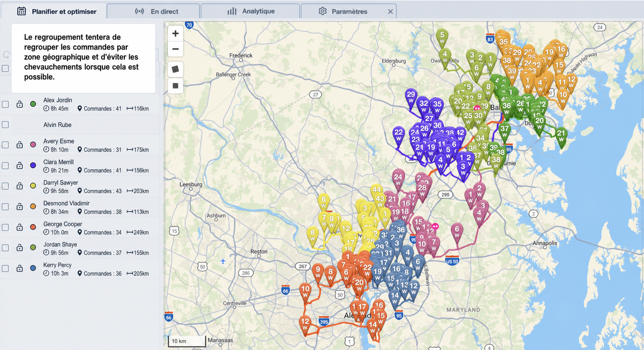Viewport: 644px width, 350px height.
Task: Select driver name George Cooper
Action: coord(63,224)
